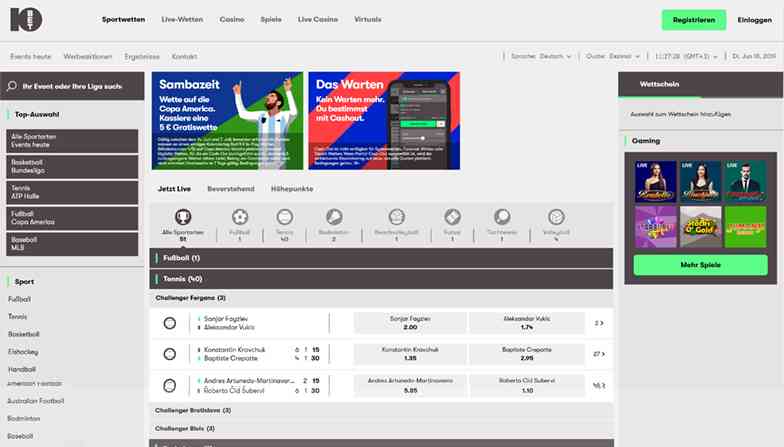The image size is (784, 447).
Task: Open Live Casino in the main navigation
Action: 318,20
